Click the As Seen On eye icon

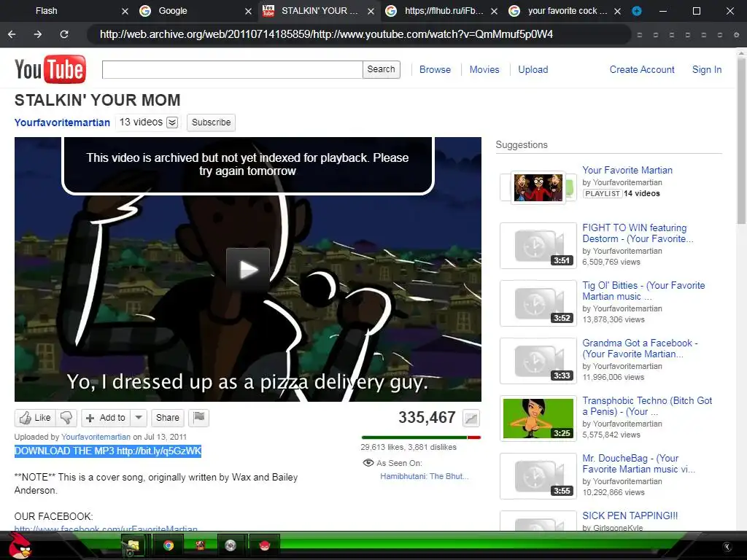click(368, 463)
